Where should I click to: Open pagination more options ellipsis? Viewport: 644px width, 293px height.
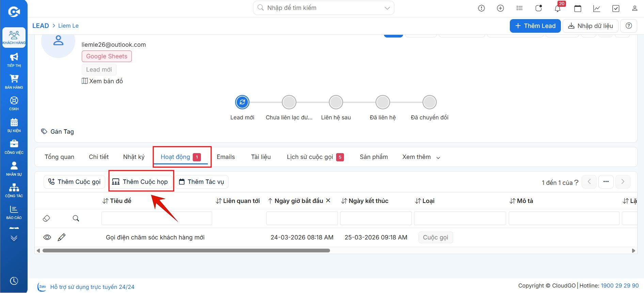[606, 182]
